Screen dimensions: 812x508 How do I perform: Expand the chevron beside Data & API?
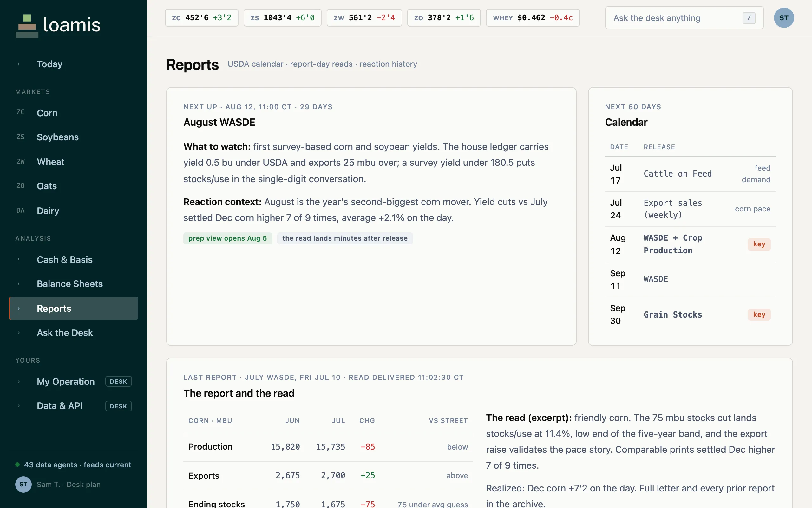click(x=18, y=406)
